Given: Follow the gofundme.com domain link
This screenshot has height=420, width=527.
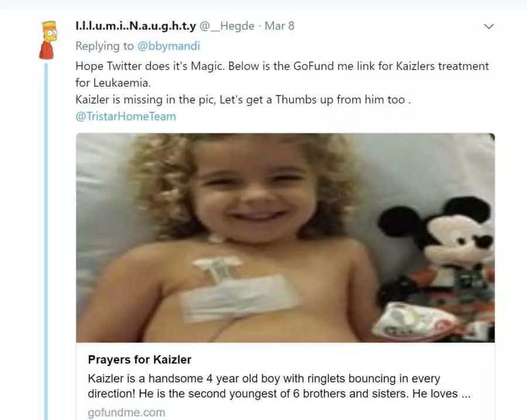Looking at the screenshot, I should 126,412.
